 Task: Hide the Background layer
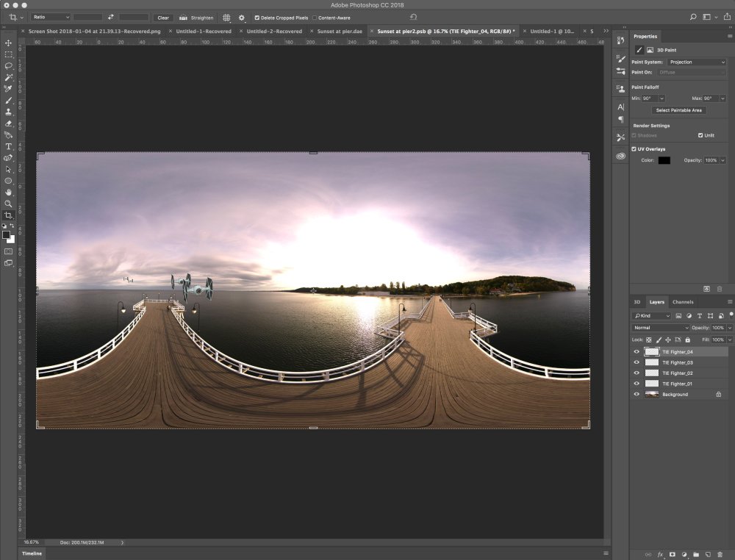[x=637, y=394]
